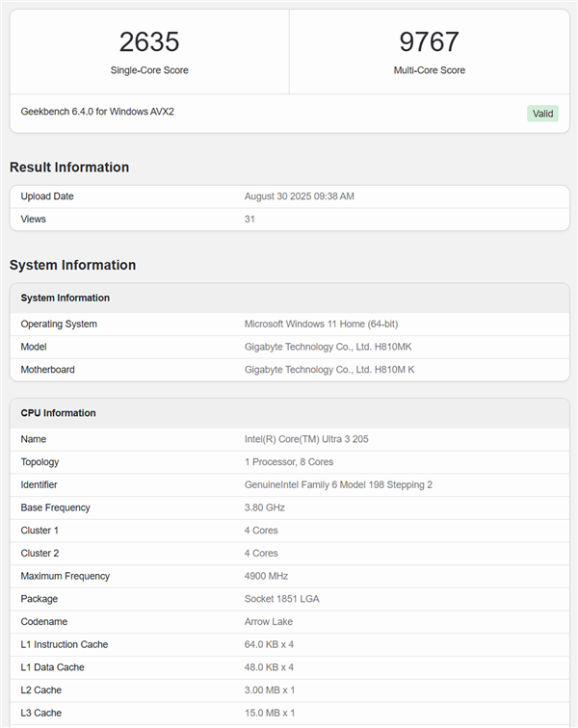This screenshot has width=578, height=728.
Task: Click the Codename value Arrow Lake
Action: pos(268,622)
